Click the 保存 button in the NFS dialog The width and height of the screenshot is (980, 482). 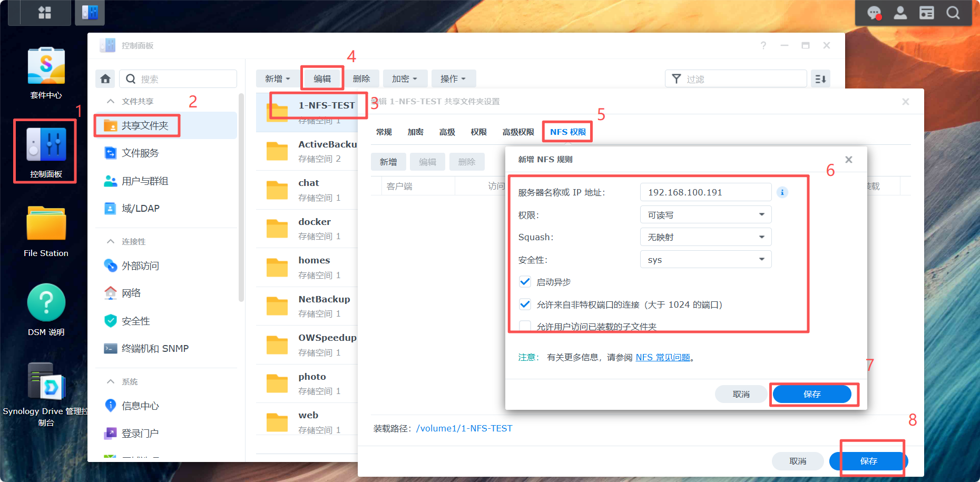click(812, 394)
